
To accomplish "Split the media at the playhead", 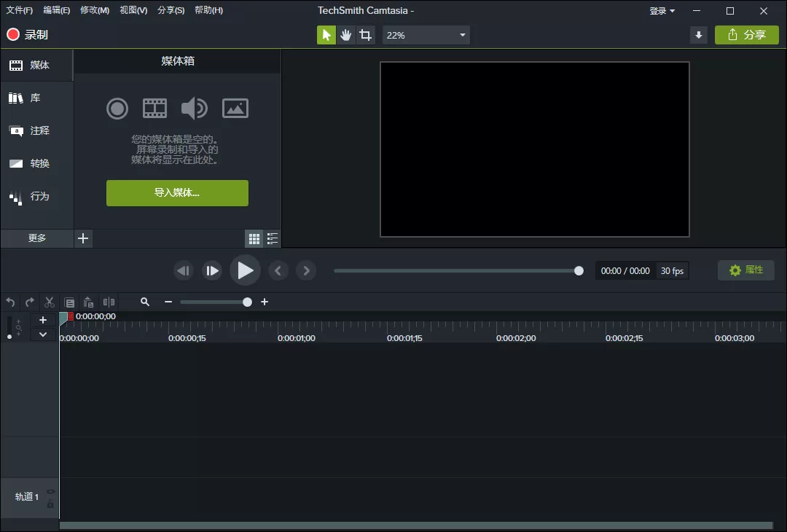I will tap(109, 302).
